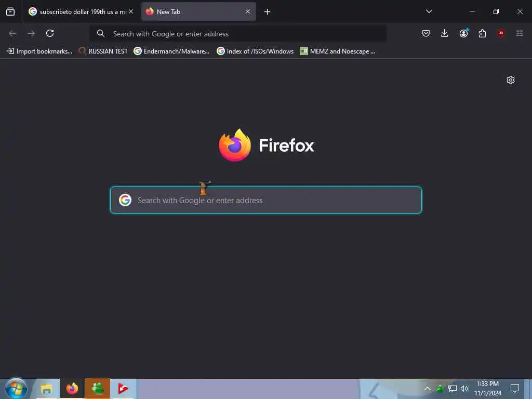Viewport: 532px width, 399px height.
Task: Click the Firefox taskbar icon
Action: (x=72, y=389)
